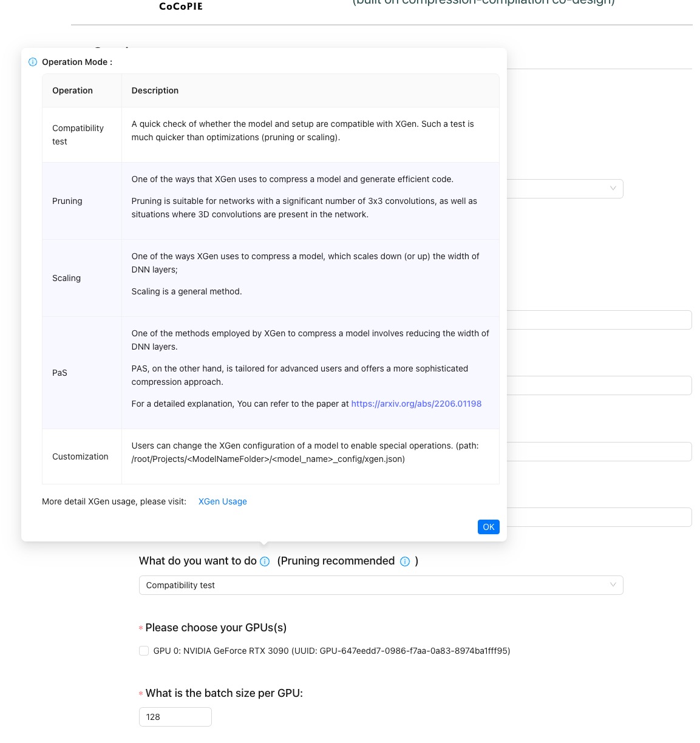Viewport: 700px width, 743px height.
Task: Click 'PAS, on the other hand' paragraph
Action: [x=300, y=375]
